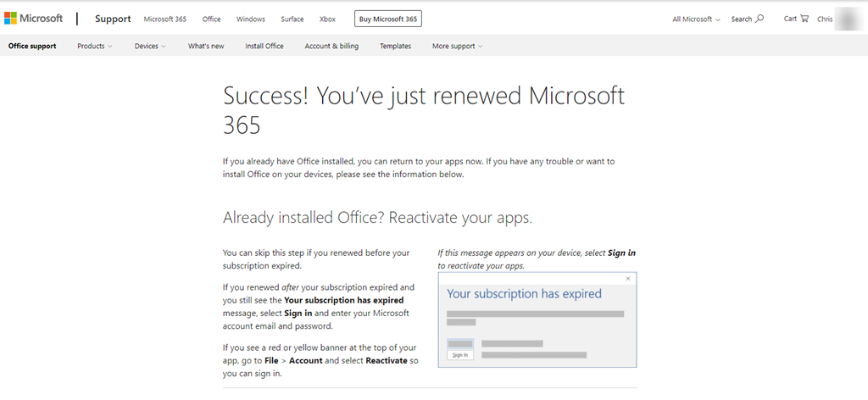Go to Account & billing
The height and width of the screenshot is (400, 868).
[331, 46]
